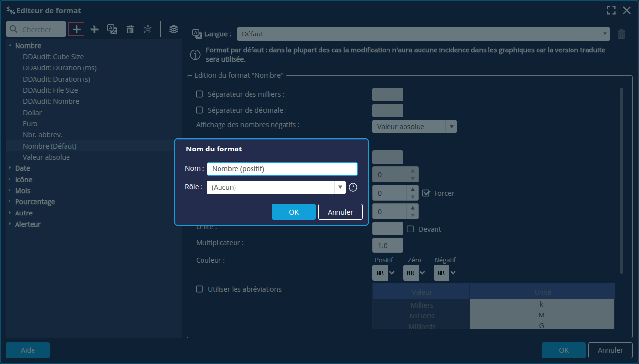Select DDAudit: File Size format item

(50, 90)
